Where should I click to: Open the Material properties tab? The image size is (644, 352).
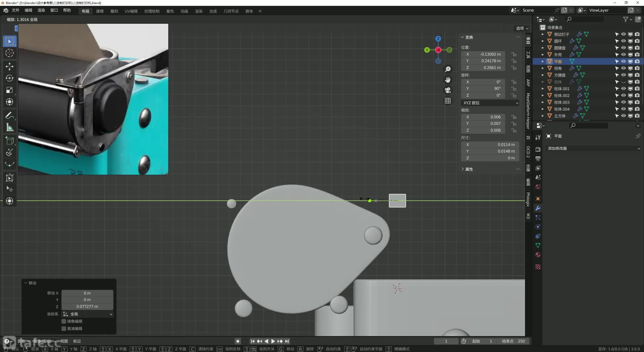click(538, 255)
